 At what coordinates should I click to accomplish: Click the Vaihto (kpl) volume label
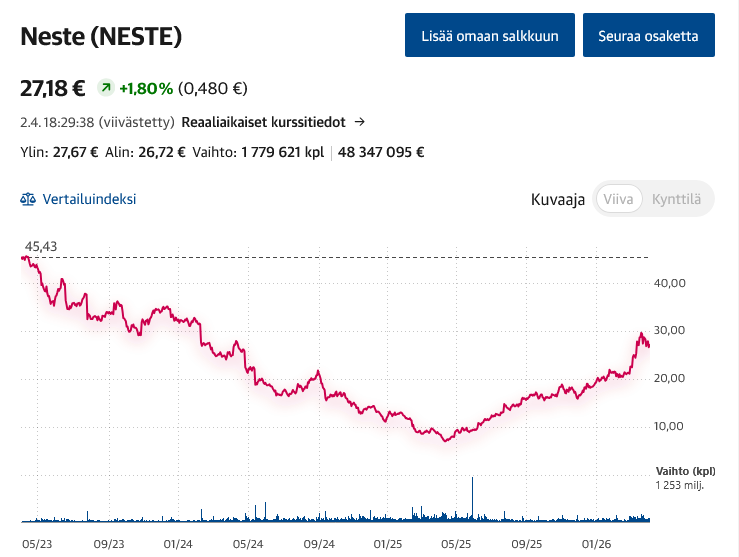point(686,469)
